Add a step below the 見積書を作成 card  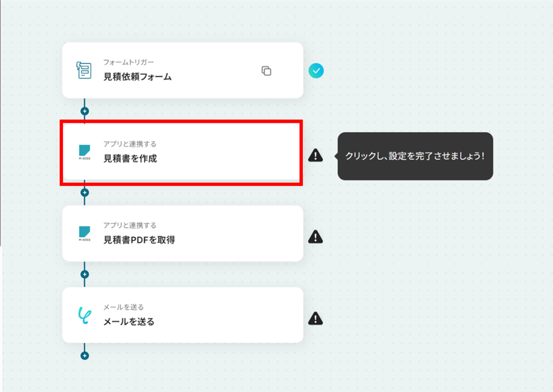pyautogui.click(x=85, y=193)
